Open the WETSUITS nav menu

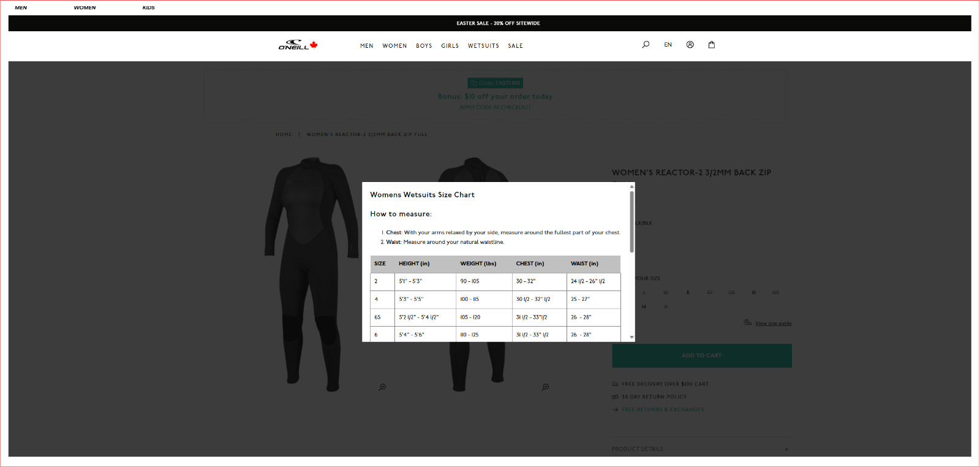click(x=483, y=46)
